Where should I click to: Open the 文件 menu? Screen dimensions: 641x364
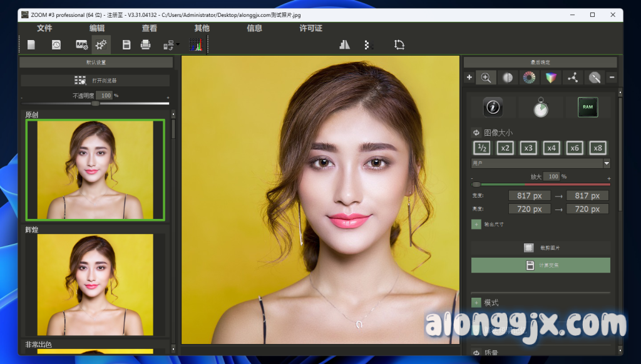(44, 28)
